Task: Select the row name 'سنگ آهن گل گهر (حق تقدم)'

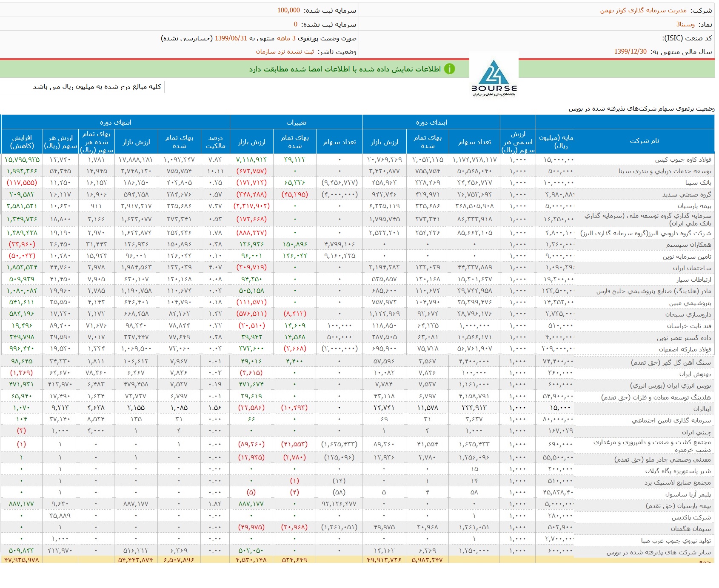Action: 670,363
